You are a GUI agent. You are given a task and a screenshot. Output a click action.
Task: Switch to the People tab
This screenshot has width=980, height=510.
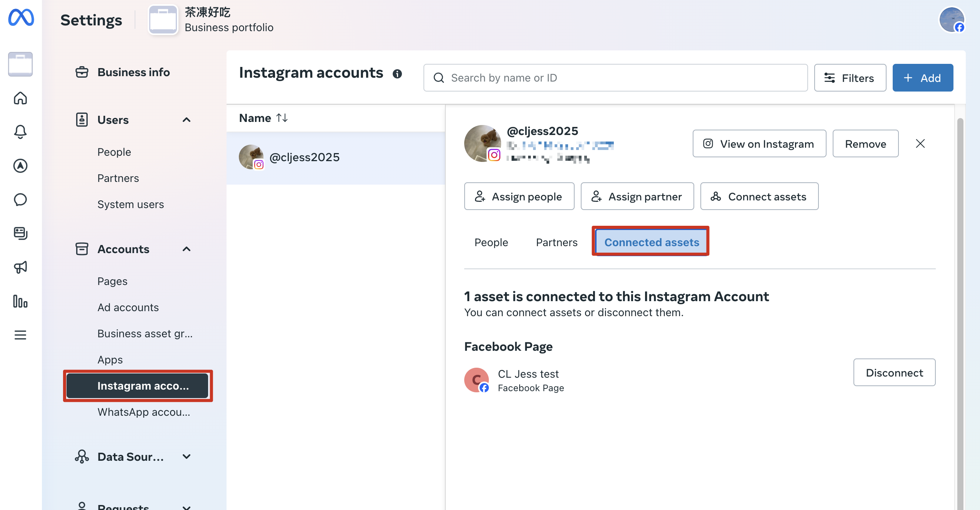[491, 242]
